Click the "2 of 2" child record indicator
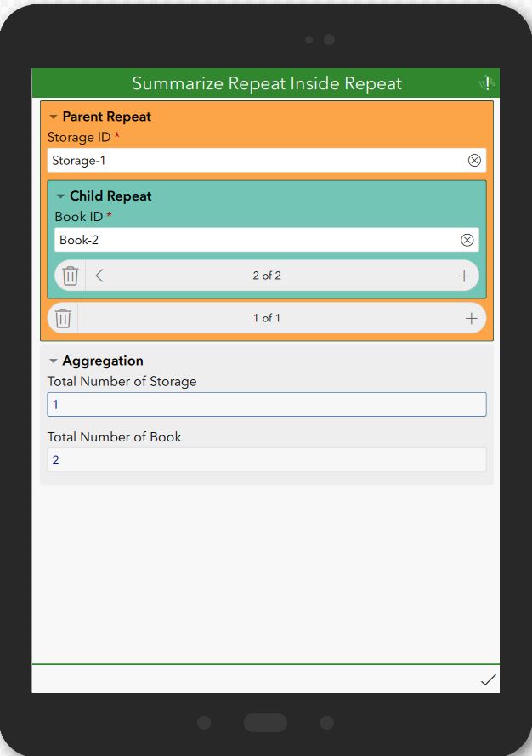Screen dimensions: 532x756 coord(267,276)
